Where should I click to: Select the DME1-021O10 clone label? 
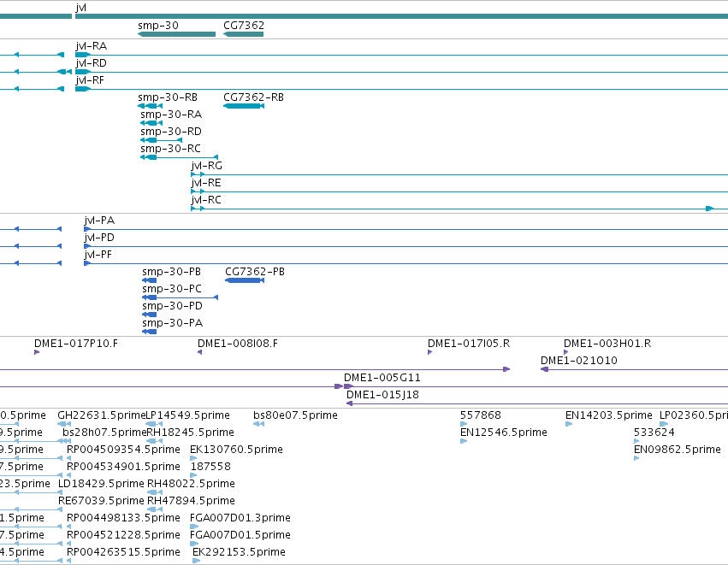(x=579, y=361)
